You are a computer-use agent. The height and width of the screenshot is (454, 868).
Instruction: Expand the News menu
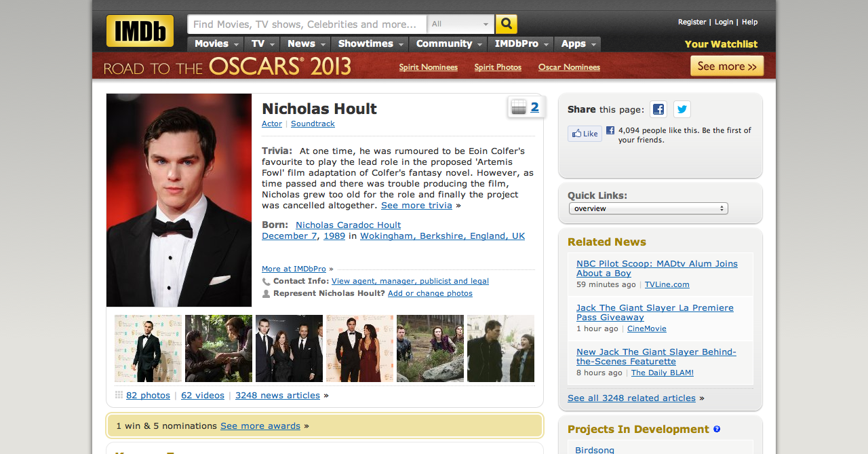click(306, 44)
